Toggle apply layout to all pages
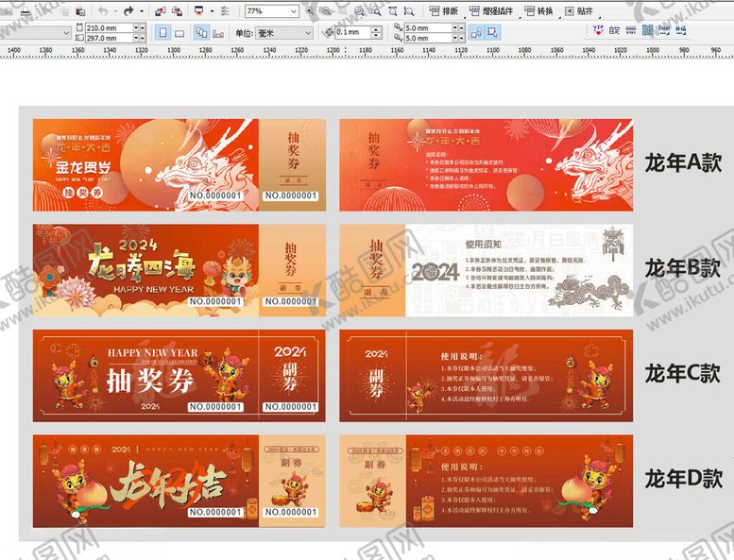Image resolution: width=734 pixels, height=560 pixels. [201, 32]
